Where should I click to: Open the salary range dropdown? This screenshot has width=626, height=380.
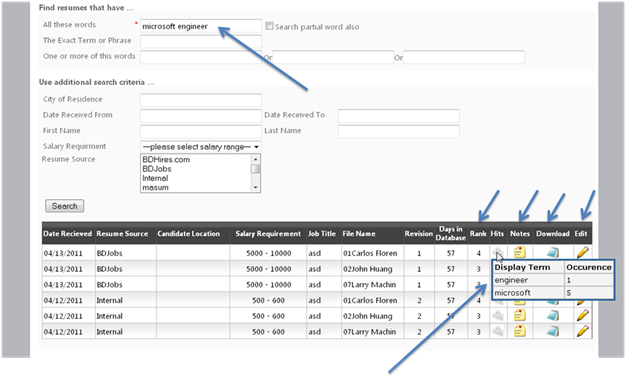(200, 147)
